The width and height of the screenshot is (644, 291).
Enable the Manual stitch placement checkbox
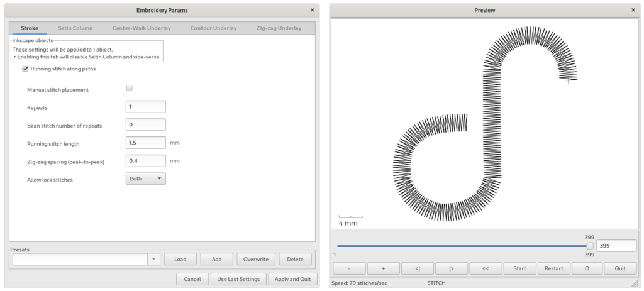click(130, 88)
